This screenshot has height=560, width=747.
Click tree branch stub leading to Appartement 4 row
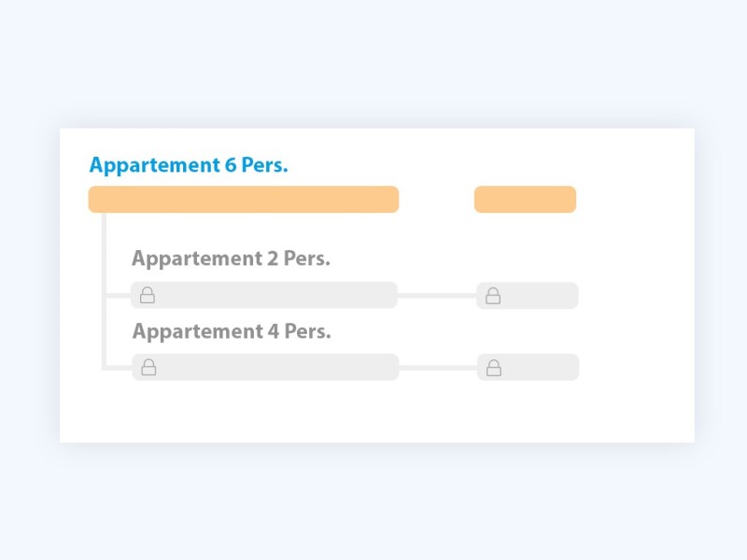118,368
